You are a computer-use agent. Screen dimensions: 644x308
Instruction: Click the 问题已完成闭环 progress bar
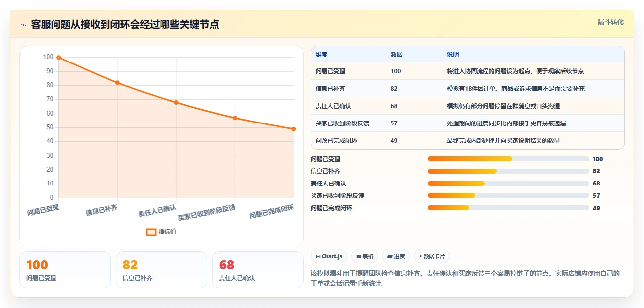pos(508,208)
